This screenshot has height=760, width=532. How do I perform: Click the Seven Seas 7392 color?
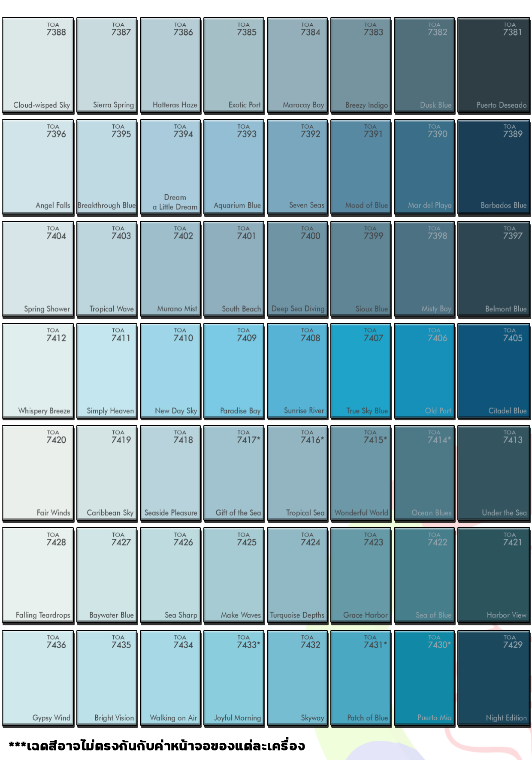[297, 167]
